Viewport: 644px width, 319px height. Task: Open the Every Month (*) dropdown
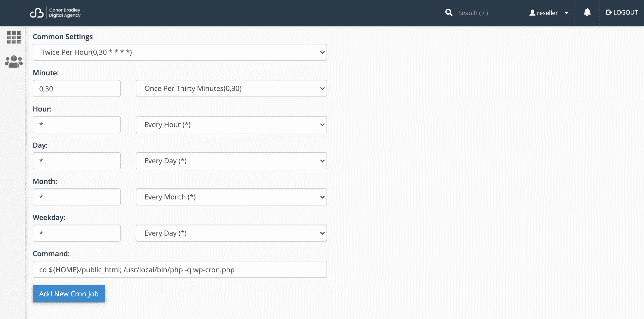[x=231, y=197]
